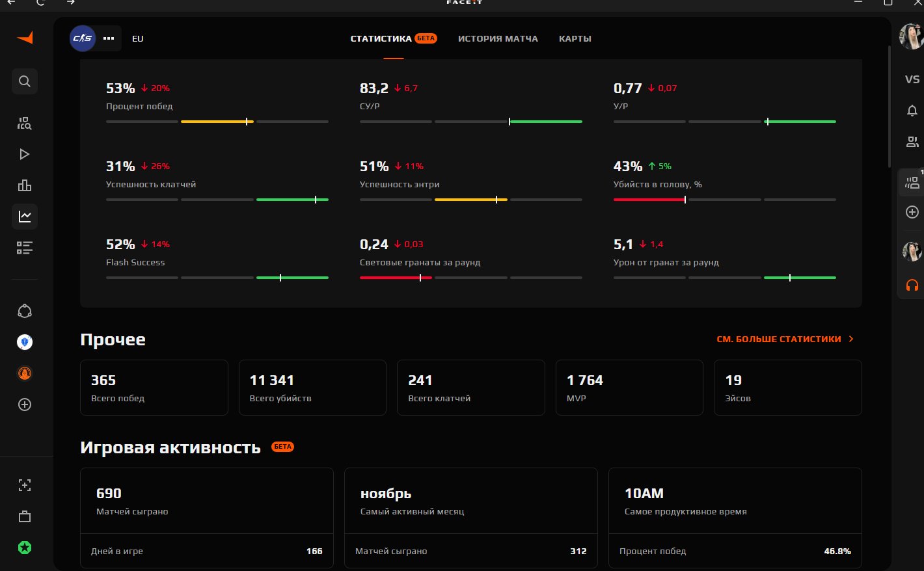Click the forward arrow in title bar
Image resolution: width=924 pixels, height=571 pixels.
tap(71, 2)
